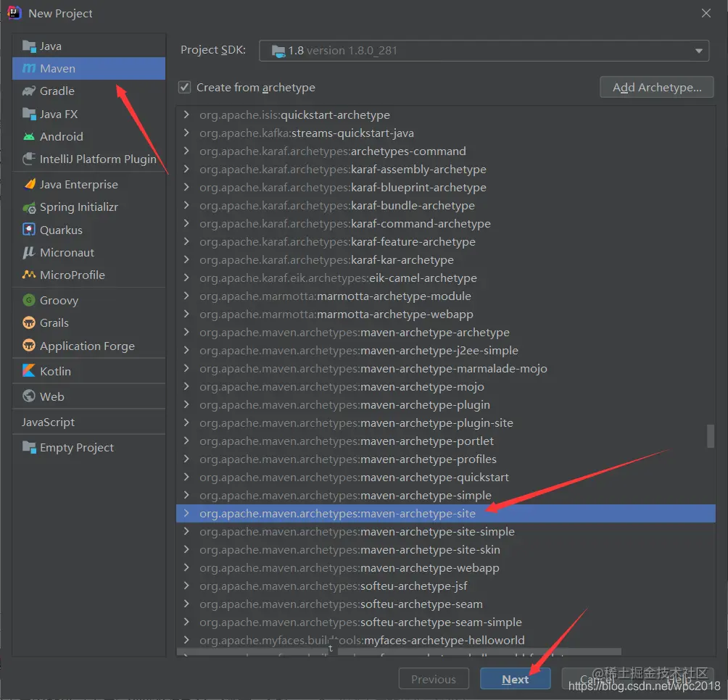Screen dimensions: 728x700
Task: Select the Empty Project type label
Action: pos(77,448)
